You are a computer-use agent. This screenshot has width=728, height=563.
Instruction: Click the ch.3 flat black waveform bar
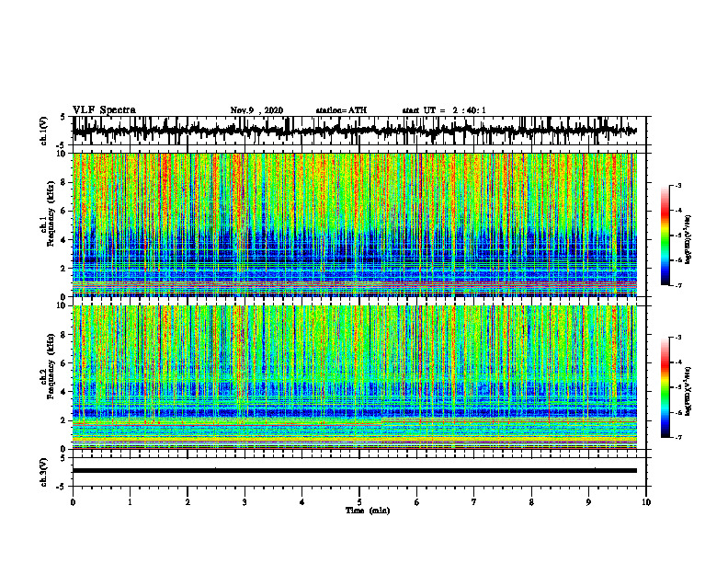point(354,471)
